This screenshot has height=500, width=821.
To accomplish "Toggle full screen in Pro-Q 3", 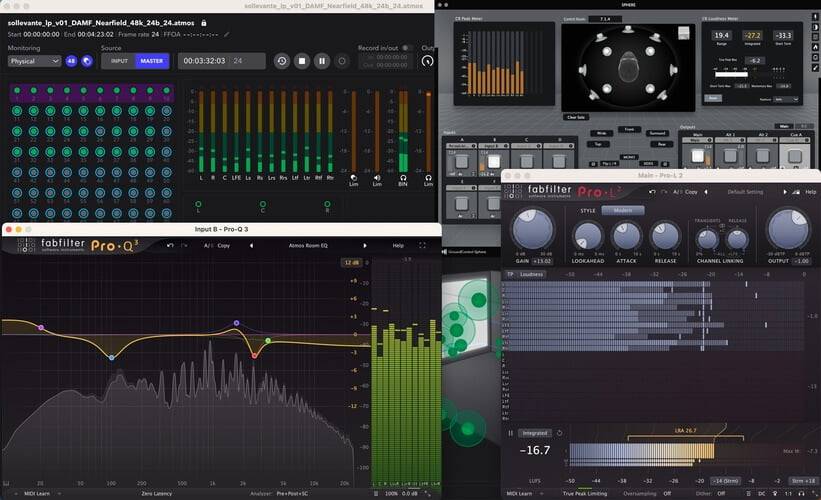I will click(422, 245).
